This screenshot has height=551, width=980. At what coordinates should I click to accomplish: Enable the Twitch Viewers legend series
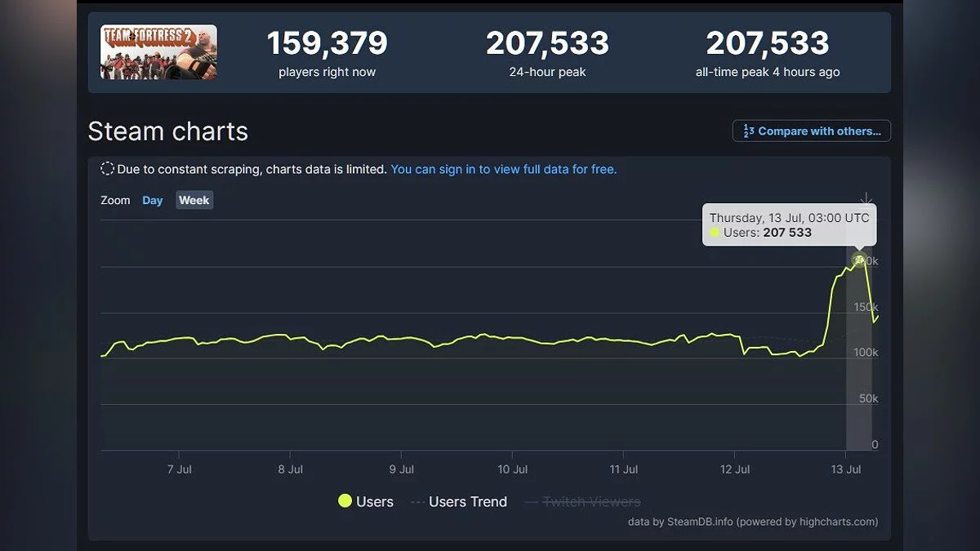[582, 501]
